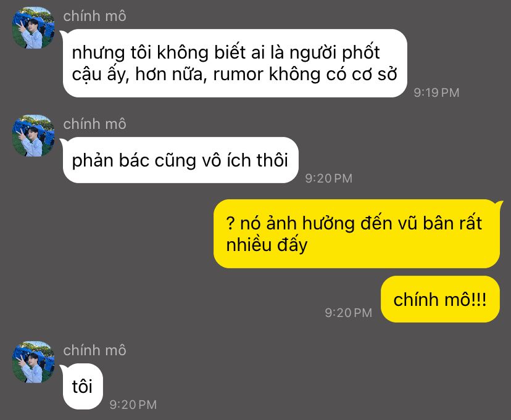
Task: Tap avatar next to 'phản bác cũng vô ích thôi'
Action: [x=33, y=136]
